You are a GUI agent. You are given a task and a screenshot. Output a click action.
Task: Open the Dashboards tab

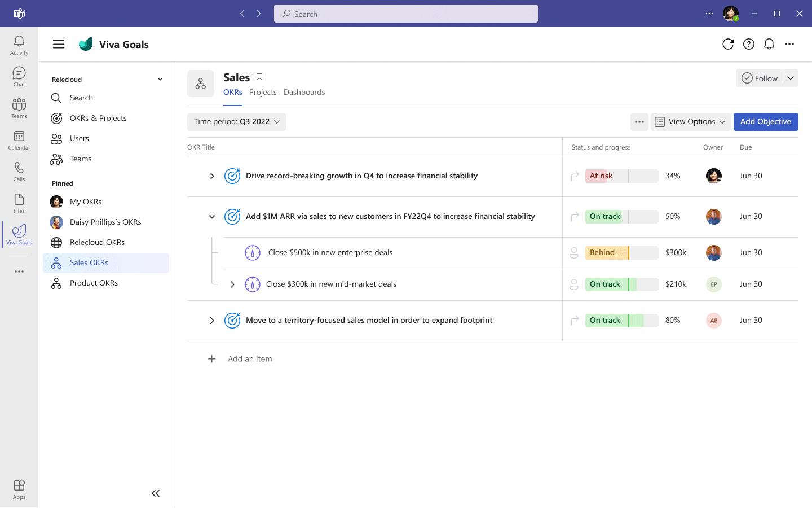[304, 92]
